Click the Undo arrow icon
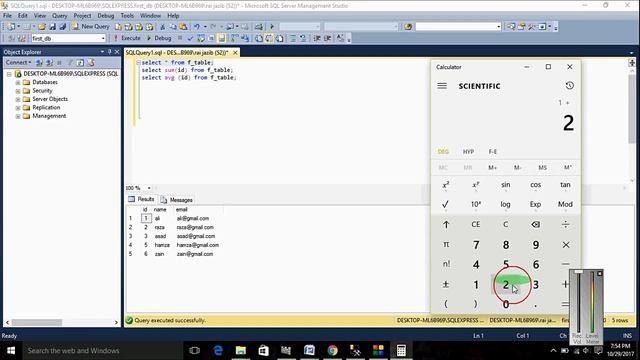The width and height of the screenshot is (640, 360). click(197, 27)
